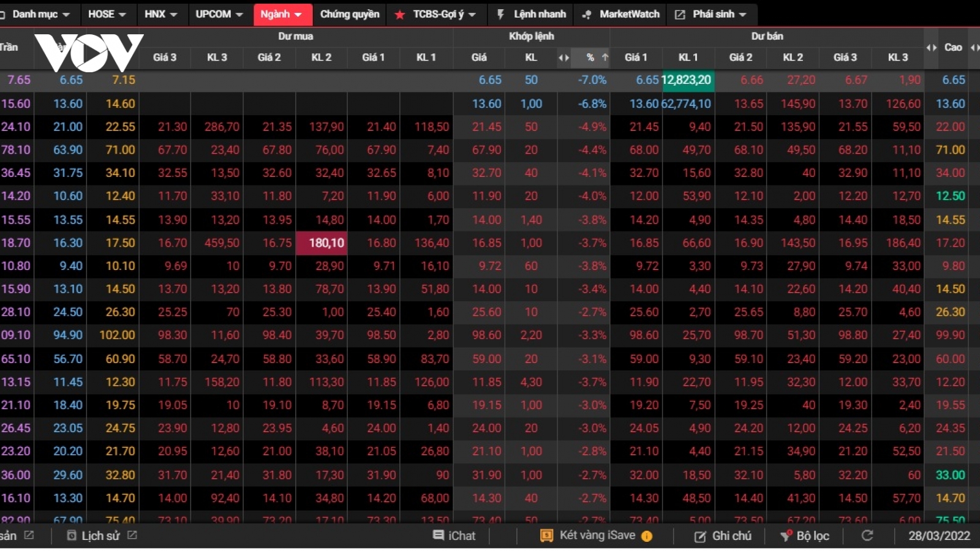Screen dimensions: 980x551
Task: Open the UPCOM dropdown menu
Action: pos(219,14)
